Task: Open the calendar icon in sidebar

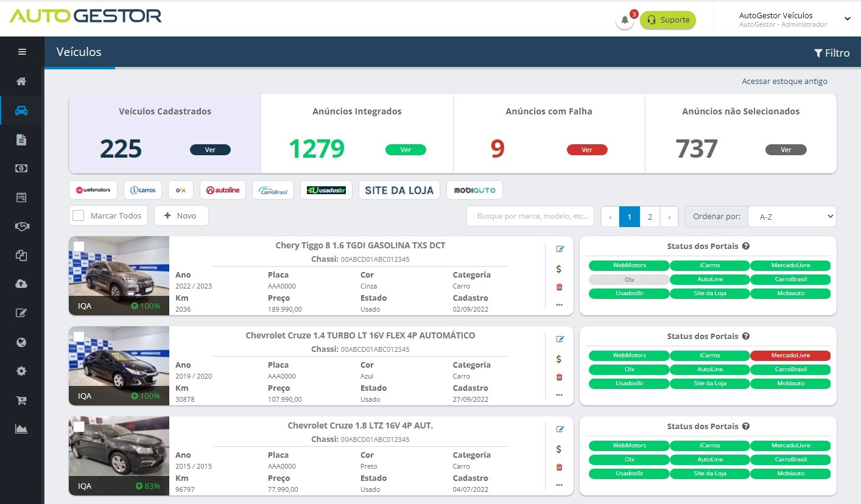Action: click(21, 198)
